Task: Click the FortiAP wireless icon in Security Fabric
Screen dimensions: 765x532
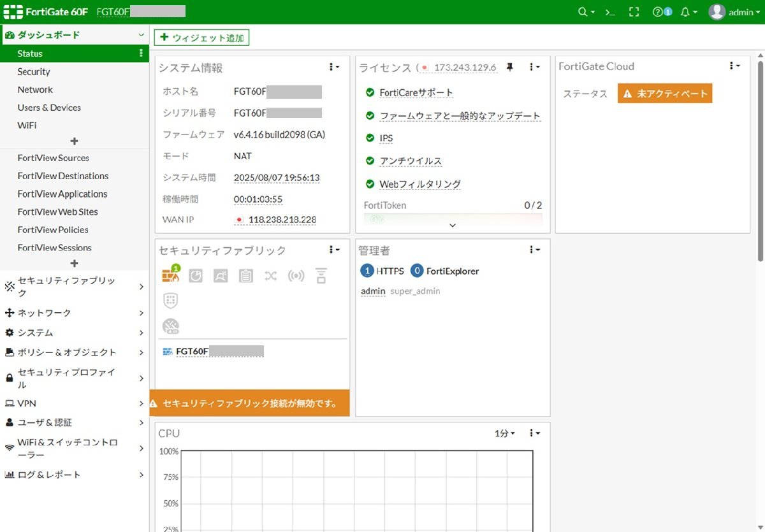Action: 296,276
